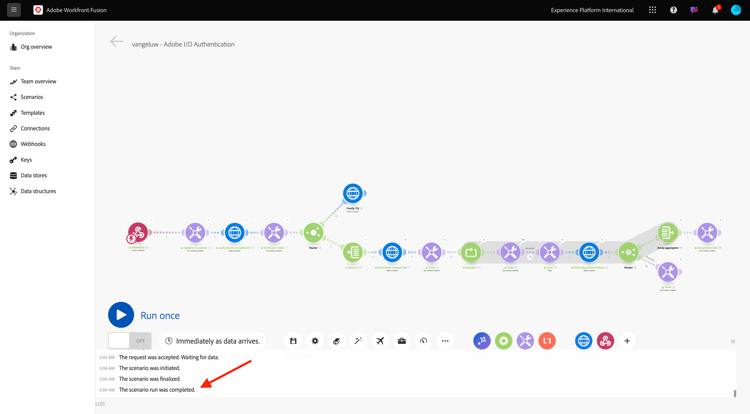Click log entry 'The scenario was initiated.'
The width and height of the screenshot is (750, 414).
[149, 368]
